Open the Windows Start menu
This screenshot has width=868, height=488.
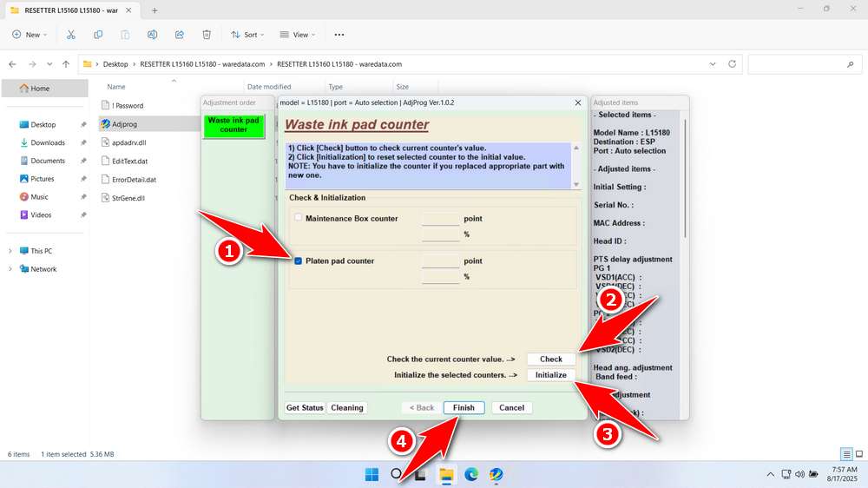point(372,474)
